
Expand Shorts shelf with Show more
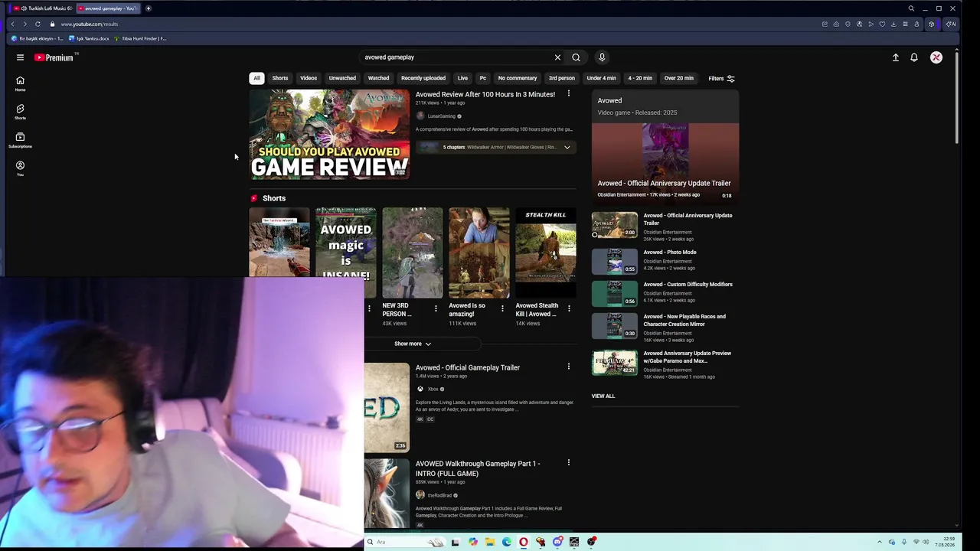(x=413, y=344)
